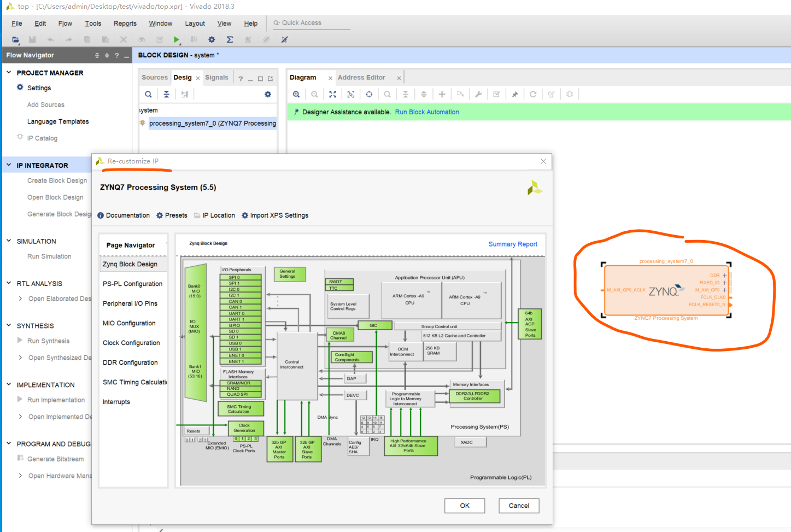The width and height of the screenshot is (791, 532).
Task: Switch to the Address Editor tab
Action: tap(361, 78)
